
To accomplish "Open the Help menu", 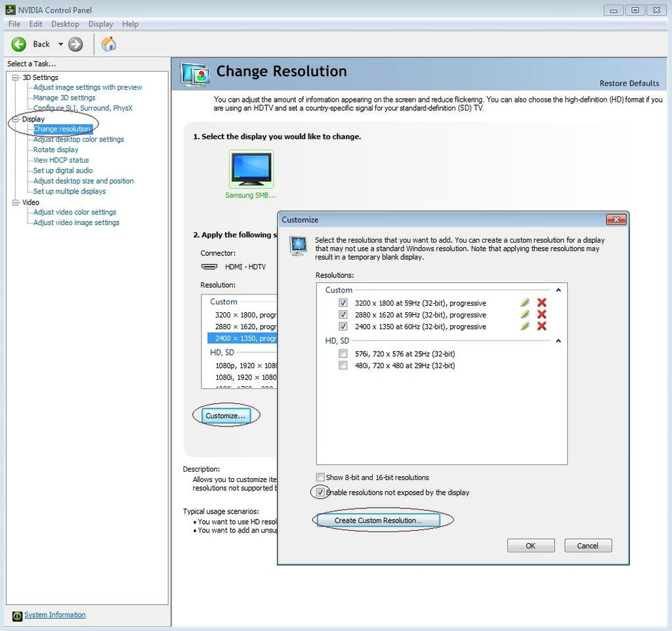I will click(x=130, y=24).
